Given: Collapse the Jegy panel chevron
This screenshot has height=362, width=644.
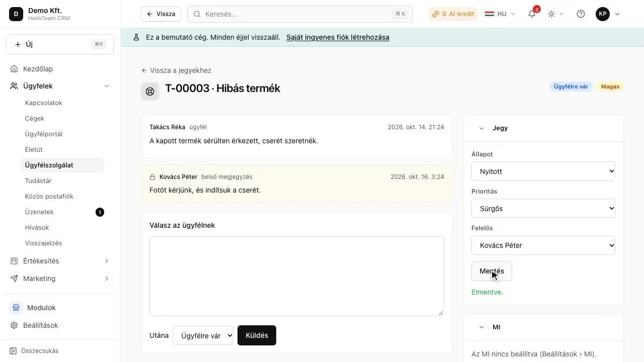Looking at the screenshot, I should click(x=481, y=128).
